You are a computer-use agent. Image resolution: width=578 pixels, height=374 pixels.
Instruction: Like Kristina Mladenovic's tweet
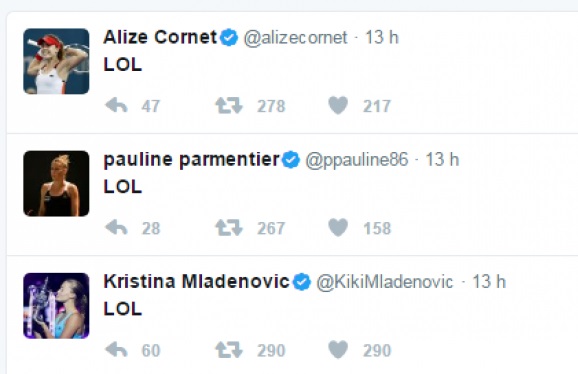pyautogui.click(x=338, y=350)
